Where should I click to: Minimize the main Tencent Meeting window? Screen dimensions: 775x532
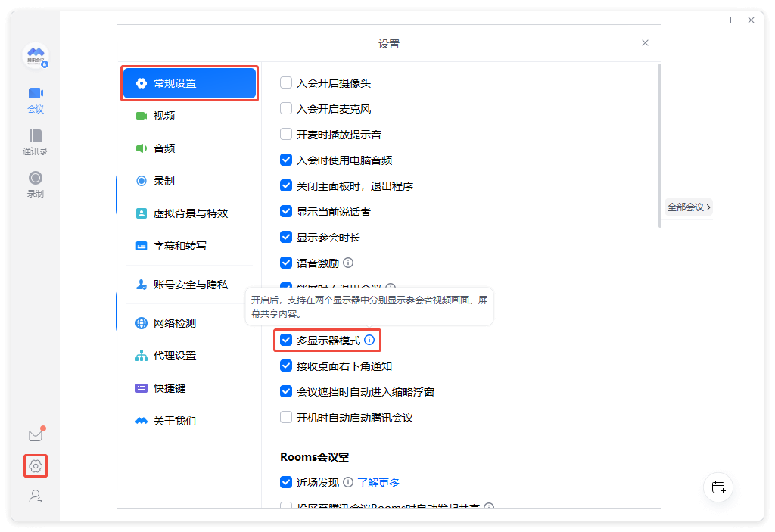pyautogui.click(x=703, y=20)
